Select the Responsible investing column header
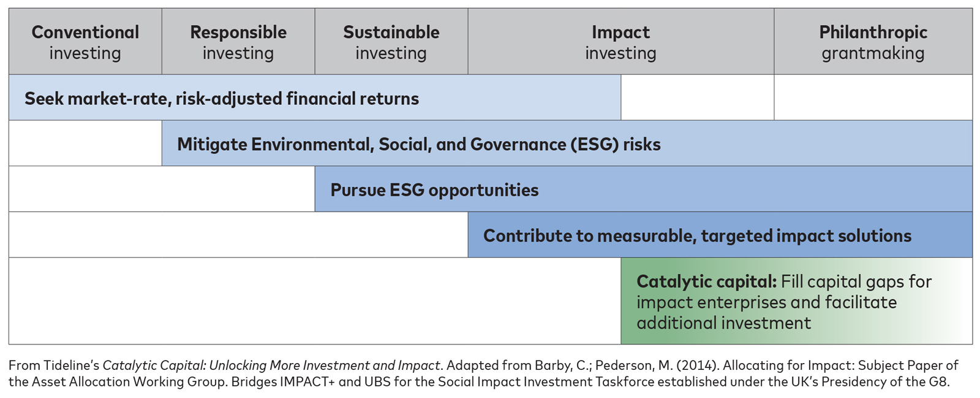This screenshot has height=398, width=980. click(x=238, y=42)
